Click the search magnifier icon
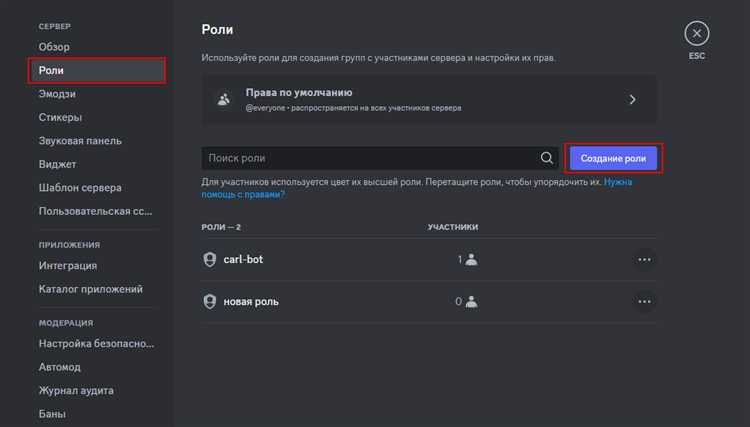The height and width of the screenshot is (427, 750). (546, 158)
